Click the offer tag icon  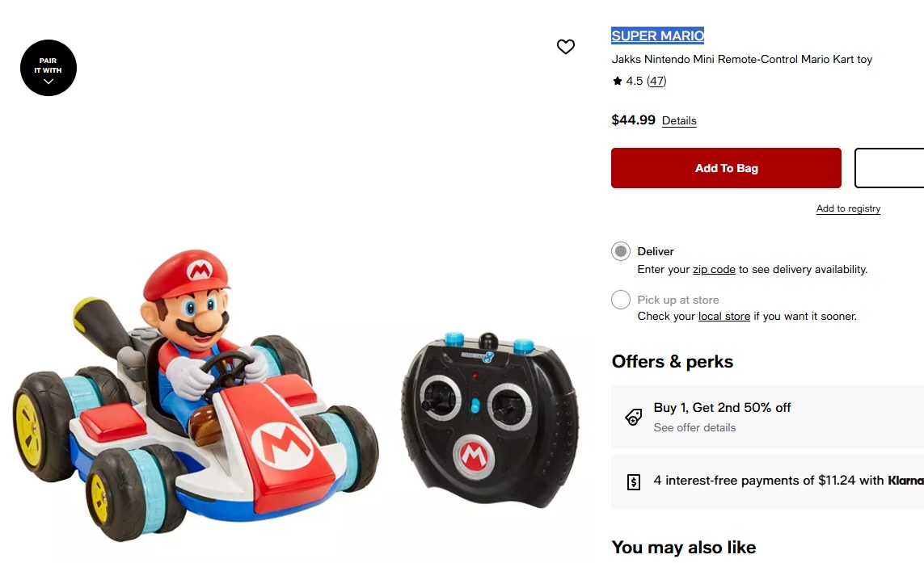[634, 417]
